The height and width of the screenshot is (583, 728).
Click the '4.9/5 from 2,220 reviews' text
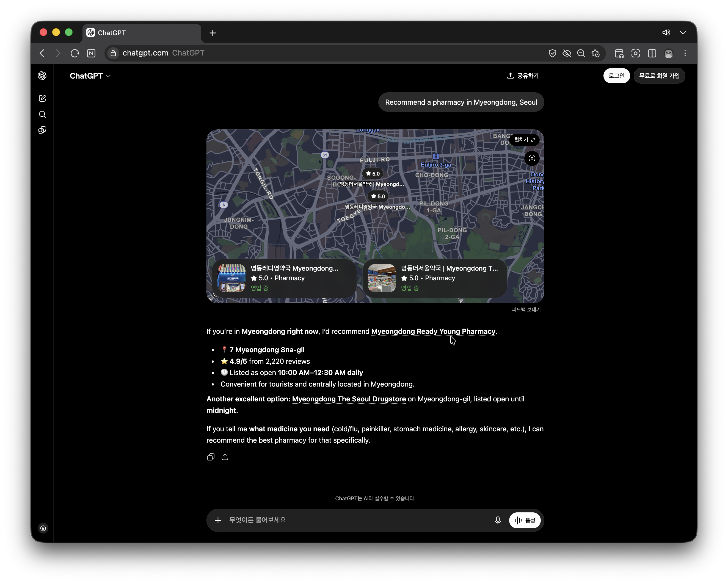(x=269, y=361)
